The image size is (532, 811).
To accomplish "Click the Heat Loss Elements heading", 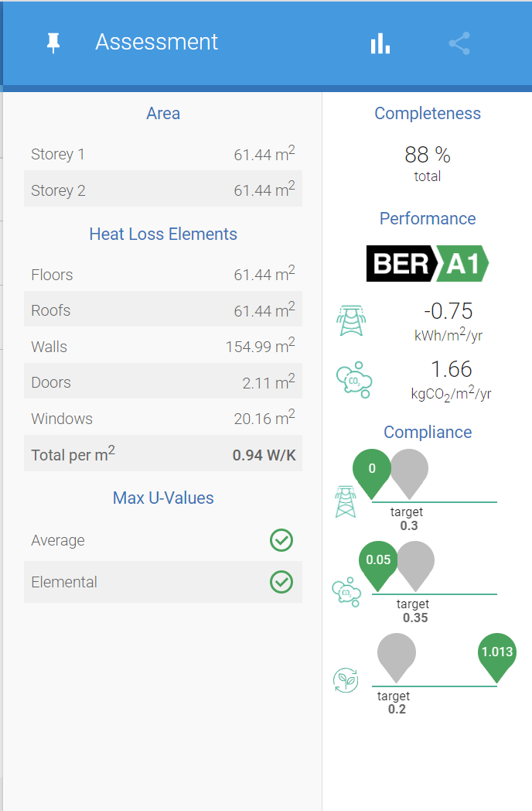I will tap(163, 234).
